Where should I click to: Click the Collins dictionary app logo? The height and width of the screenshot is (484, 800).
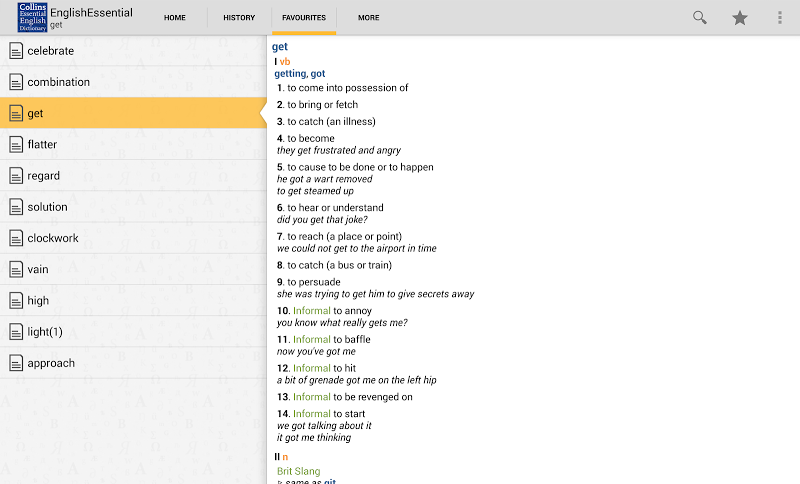click(x=32, y=17)
